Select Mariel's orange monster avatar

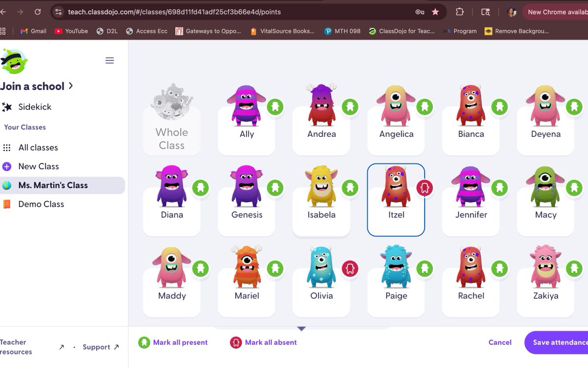click(246, 267)
